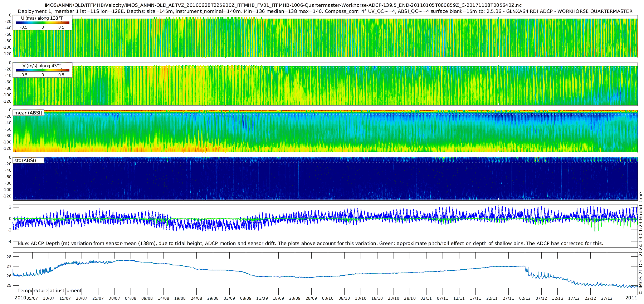Click the 18/10 date tick label

(377, 298)
